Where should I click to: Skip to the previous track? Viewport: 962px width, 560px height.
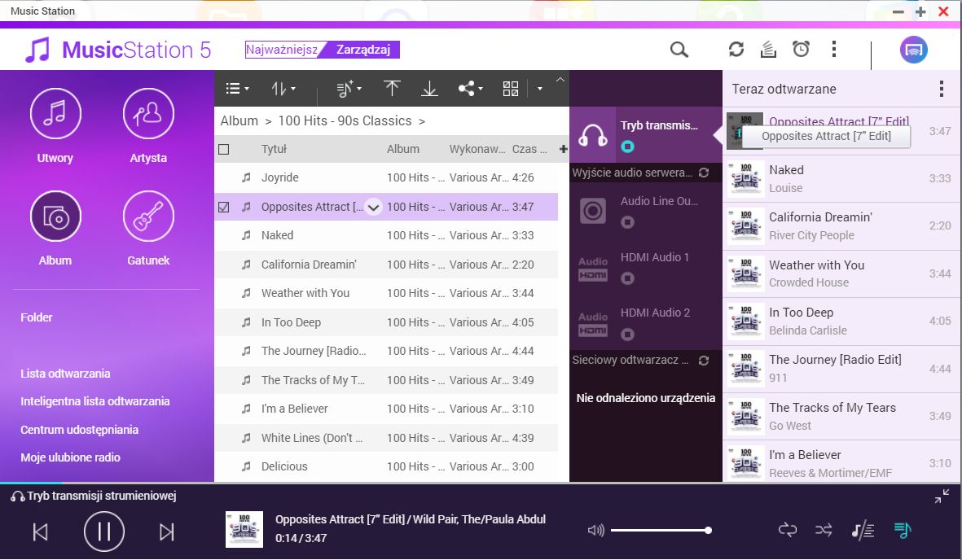tap(41, 532)
